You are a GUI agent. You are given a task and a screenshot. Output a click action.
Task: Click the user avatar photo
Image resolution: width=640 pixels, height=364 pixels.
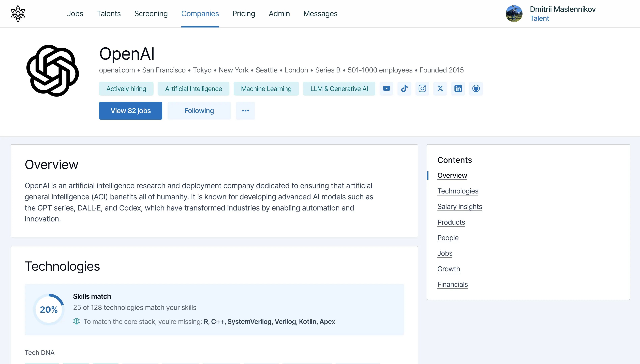click(514, 14)
